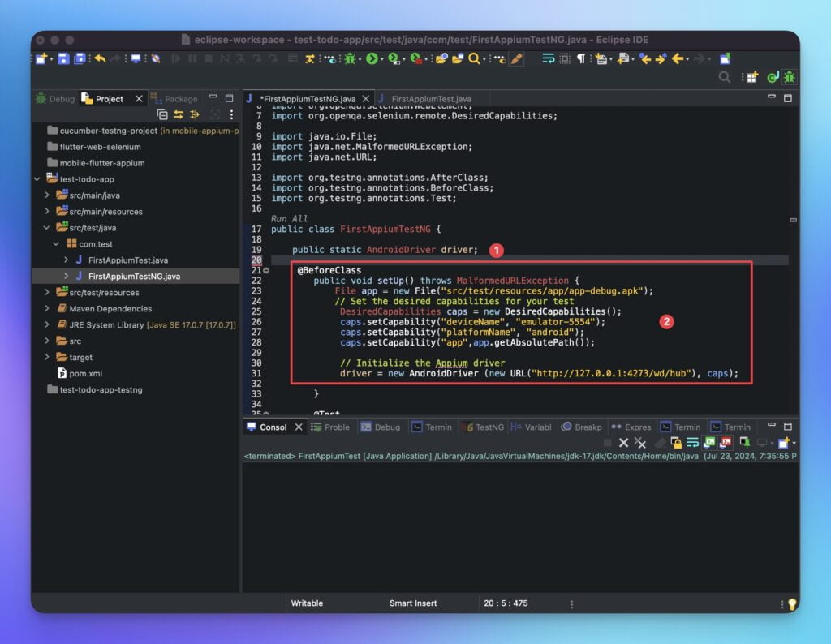831x644 pixels.
Task: Click the Undo arrow icon
Action: click(100, 58)
